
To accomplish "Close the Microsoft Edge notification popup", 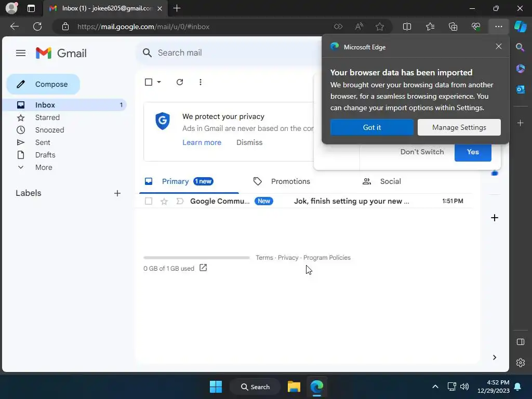I will click(x=498, y=46).
